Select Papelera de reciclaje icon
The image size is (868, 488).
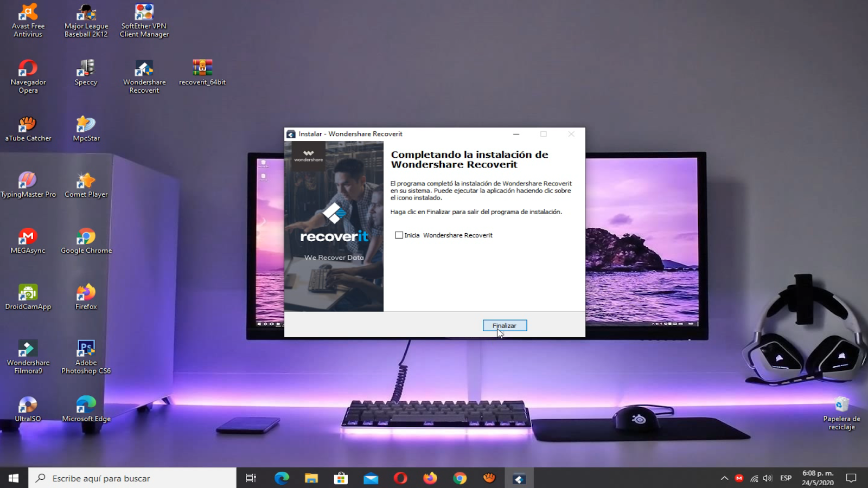(x=841, y=414)
